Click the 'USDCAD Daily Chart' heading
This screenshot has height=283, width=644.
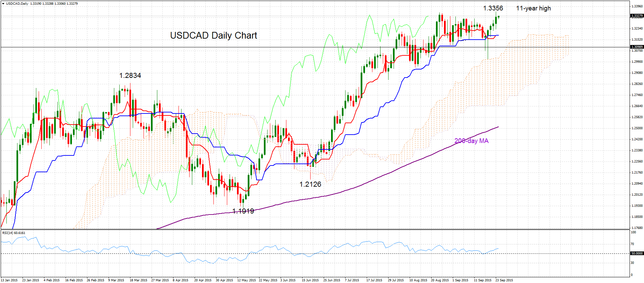tap(213, 35)
